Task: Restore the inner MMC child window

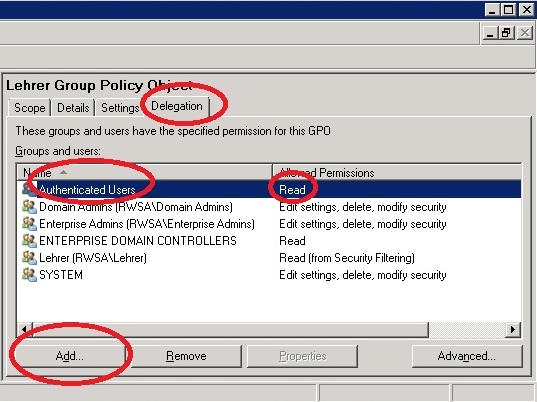Action: (x=507, y=33)
